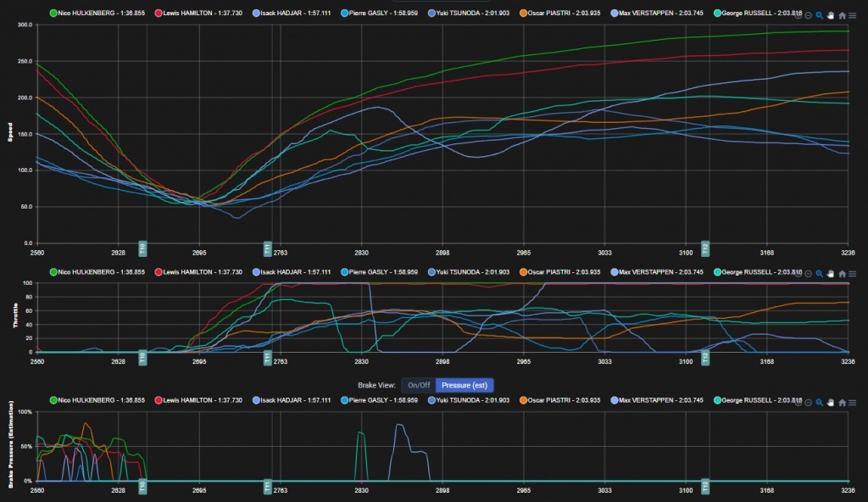Choose pan hand tool on Brake Pressure chart
The image size is (868, 502).
[x=831, y=402]
